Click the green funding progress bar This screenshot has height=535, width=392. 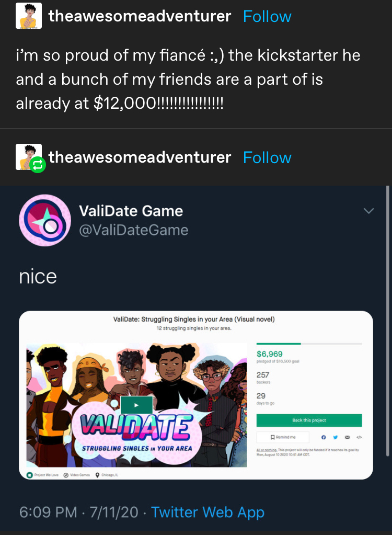279,344
